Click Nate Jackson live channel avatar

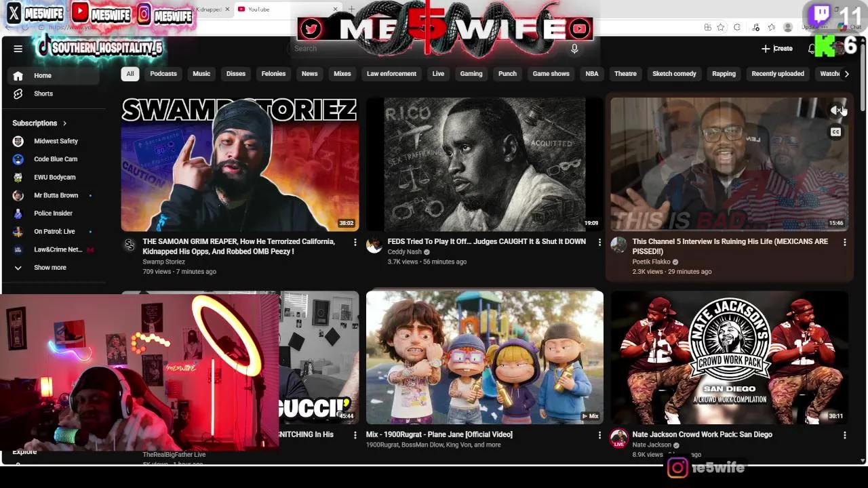coord(618,438)
